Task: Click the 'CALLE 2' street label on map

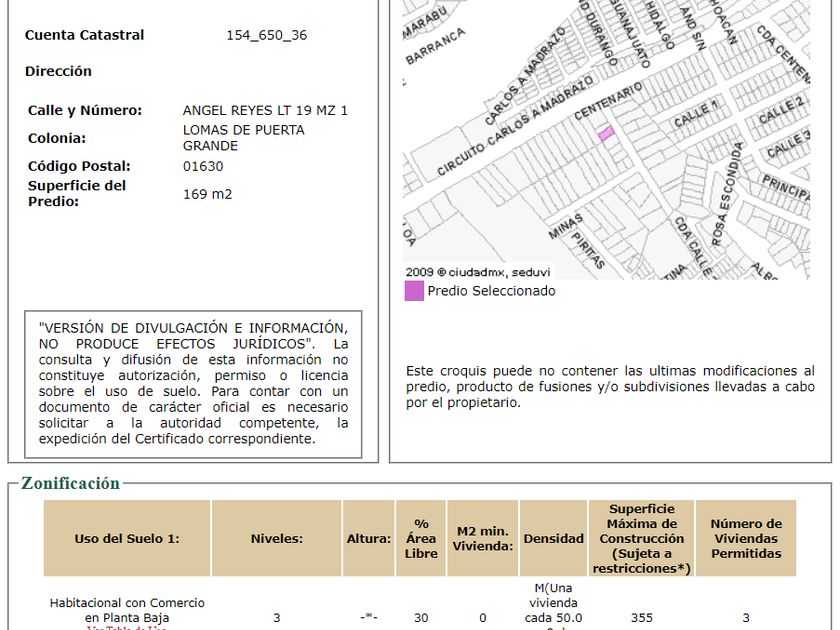Action: coord(782,110)
